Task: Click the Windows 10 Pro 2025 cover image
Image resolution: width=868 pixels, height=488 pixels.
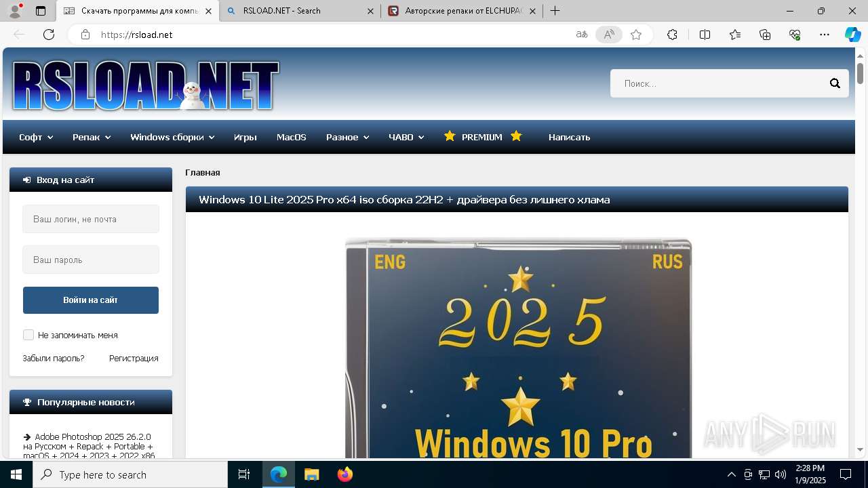Action: click(518, 348)
